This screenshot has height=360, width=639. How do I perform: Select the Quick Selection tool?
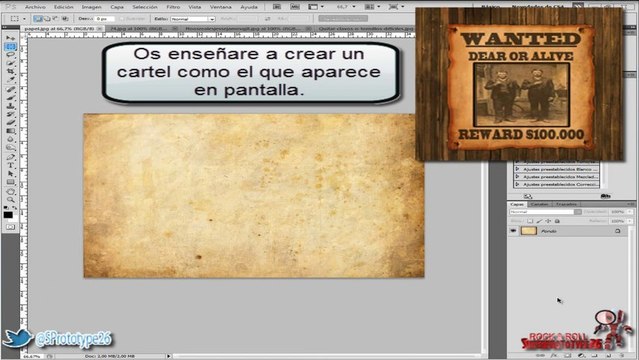coord(10,63)
